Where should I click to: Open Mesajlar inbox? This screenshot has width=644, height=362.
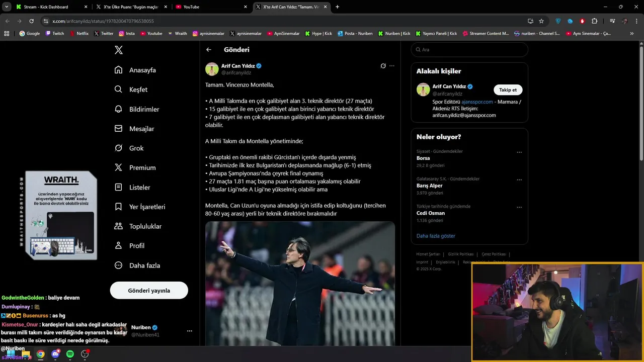point(134,129)
